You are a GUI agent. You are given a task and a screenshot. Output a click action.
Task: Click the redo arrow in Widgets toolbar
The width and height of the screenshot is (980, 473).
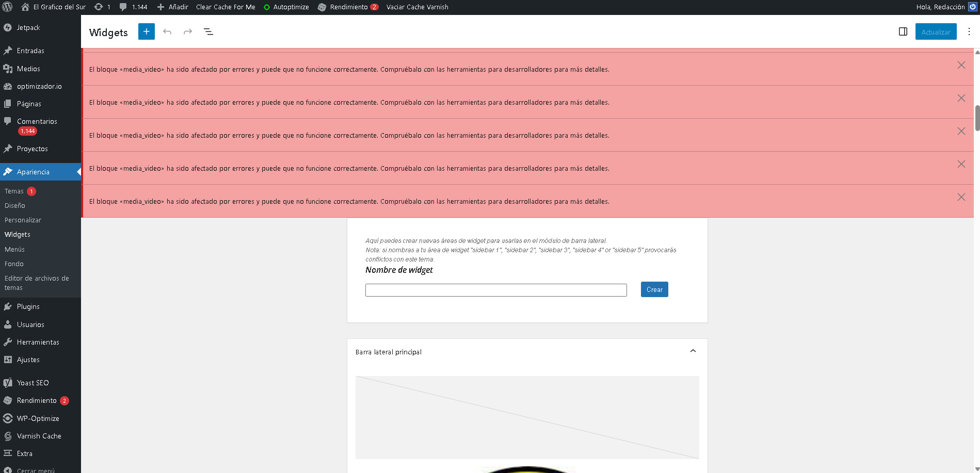coord(188,31)
